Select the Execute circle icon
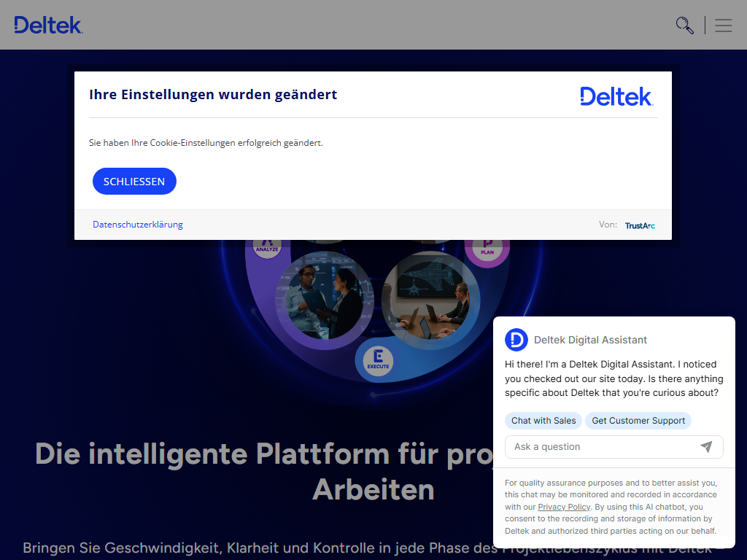The width and height of the screenshot is (747, 560). coord(378,361)
